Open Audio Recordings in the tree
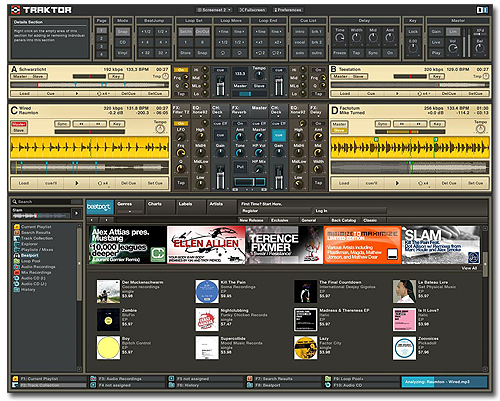Screen dimensions: 500x401 click(16, 267)
